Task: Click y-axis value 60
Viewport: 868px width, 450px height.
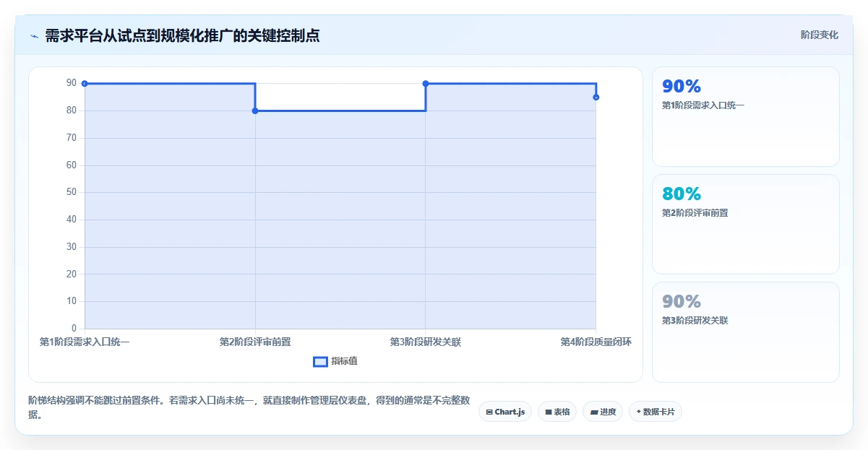Action: pyautogui.click(x=72, y=165)
